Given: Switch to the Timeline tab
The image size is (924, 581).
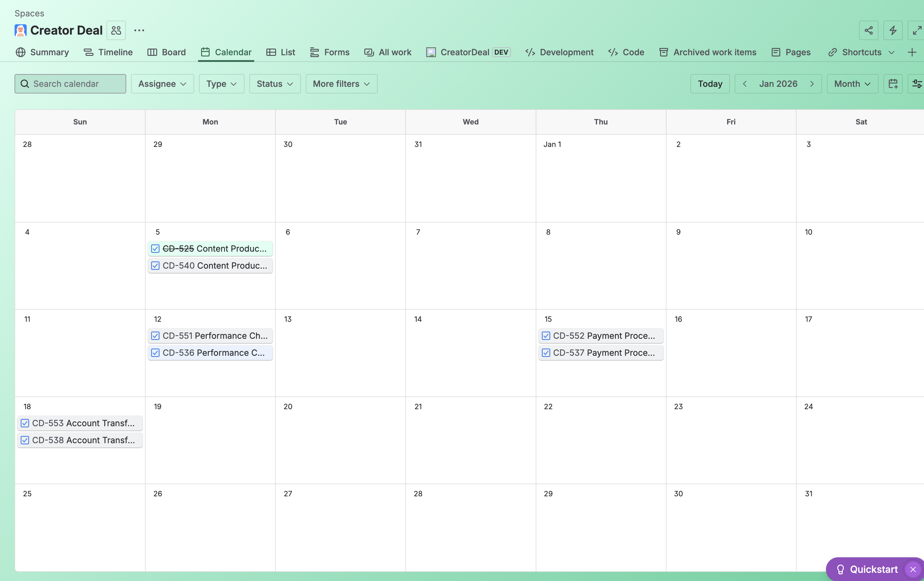Looking at the screenshot, I should coord(108,52).
